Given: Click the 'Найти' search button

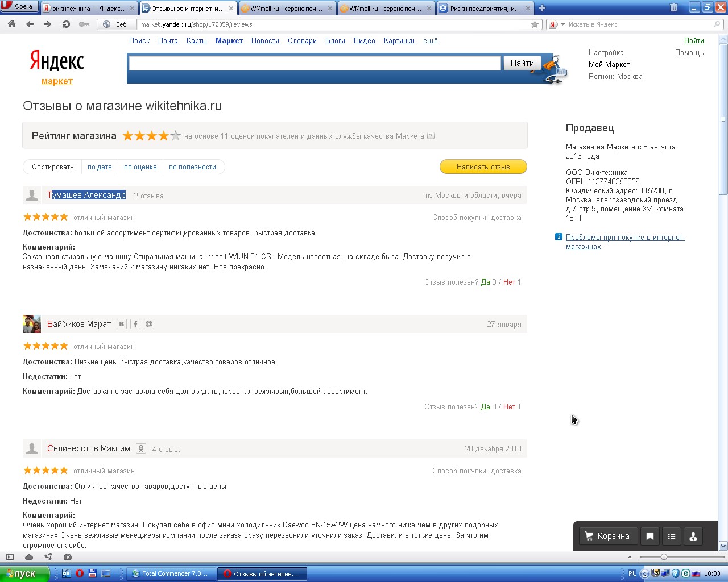Looking at the screenshot, I should click(522, 63).
